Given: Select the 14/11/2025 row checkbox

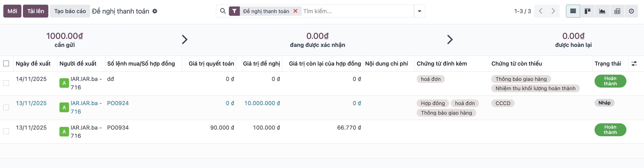Looking at the screenshot, I should (6, 83).
